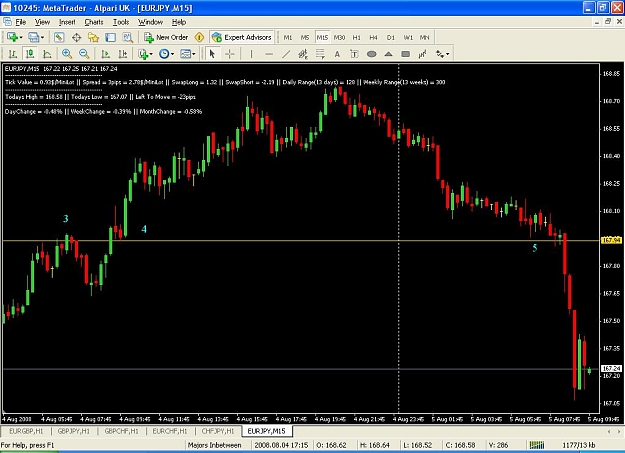The image size is (625, 453).
Task: Toggle the Expert Advisors button
Action: 242,37
